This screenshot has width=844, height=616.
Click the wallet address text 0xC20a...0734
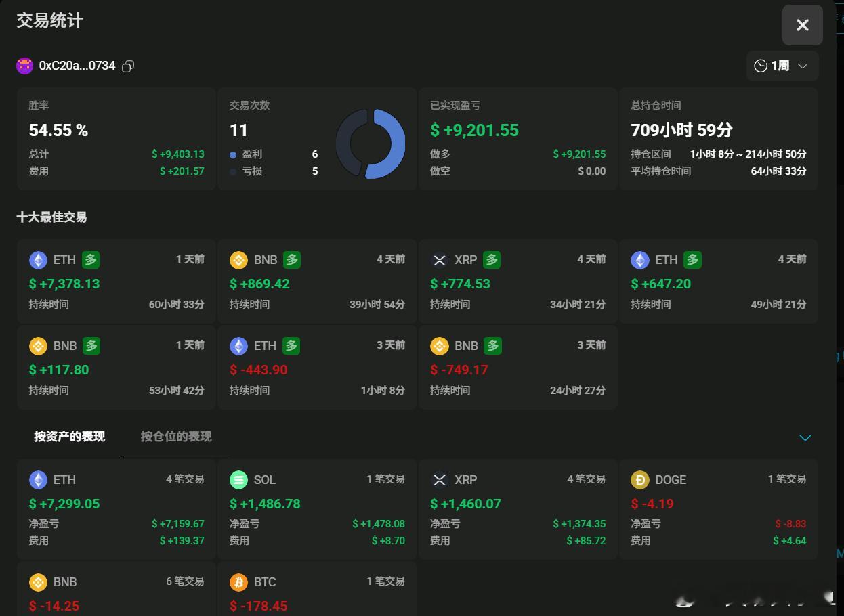pos(77,66)
